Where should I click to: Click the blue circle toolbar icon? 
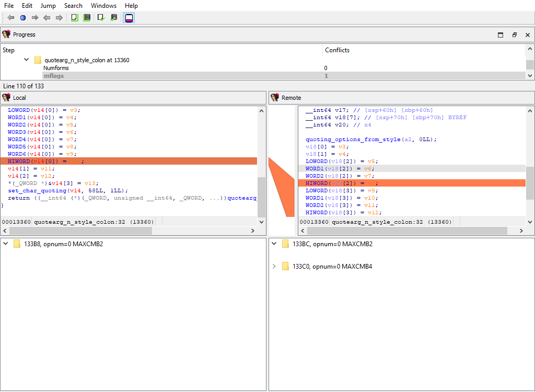(23, 18)
